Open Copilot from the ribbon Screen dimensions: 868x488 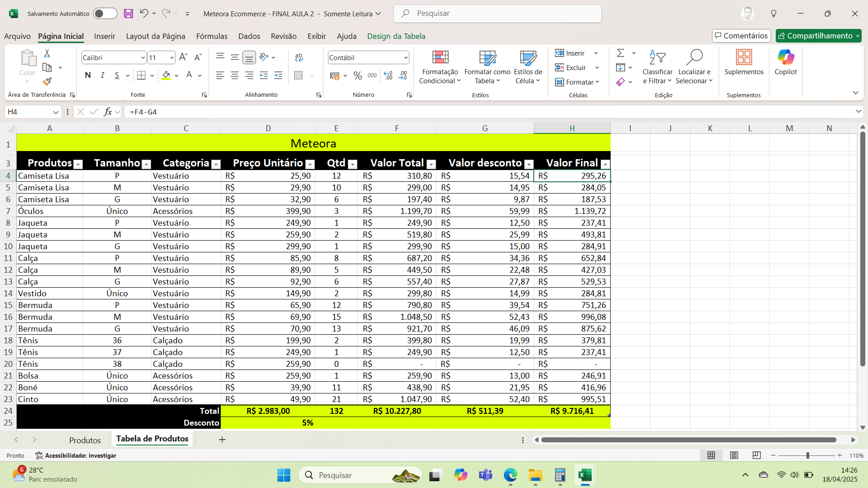coord(786,62)
